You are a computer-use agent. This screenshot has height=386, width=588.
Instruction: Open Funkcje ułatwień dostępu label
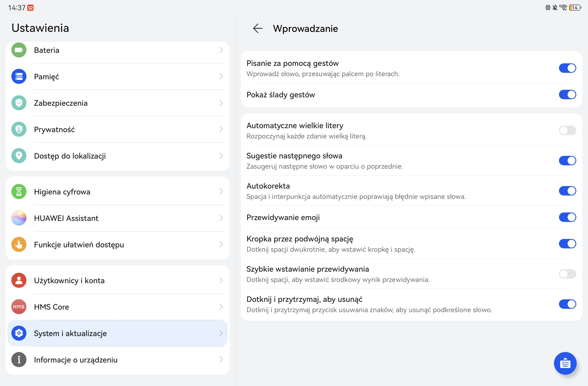(79, 245)
